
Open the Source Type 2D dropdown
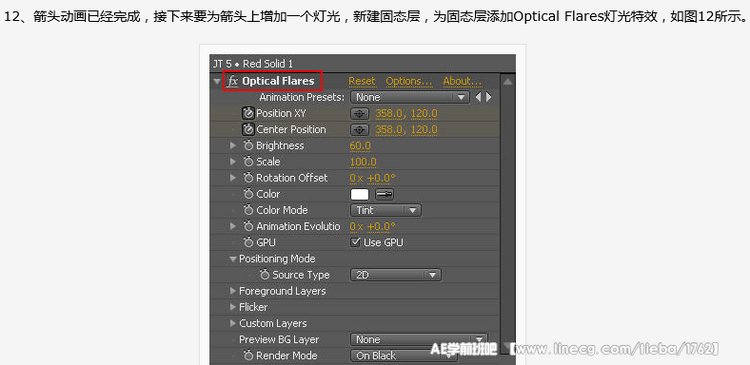pos(396,275)
